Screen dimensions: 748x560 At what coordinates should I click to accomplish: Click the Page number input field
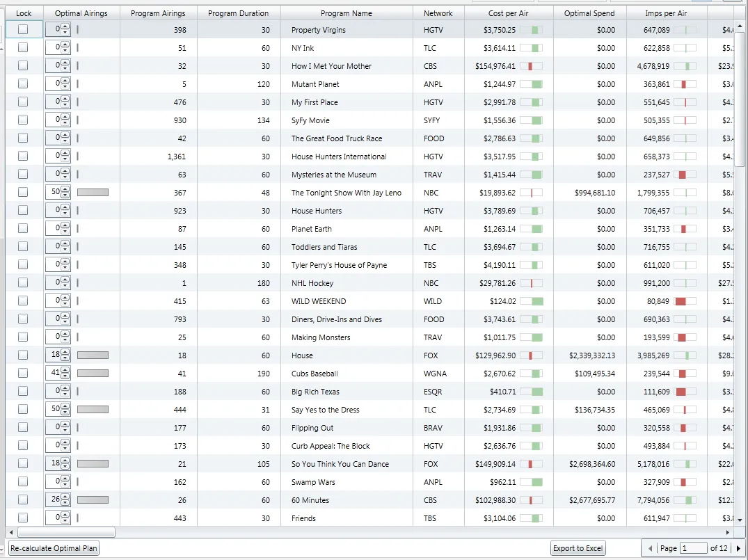click(x=694, y=548)
